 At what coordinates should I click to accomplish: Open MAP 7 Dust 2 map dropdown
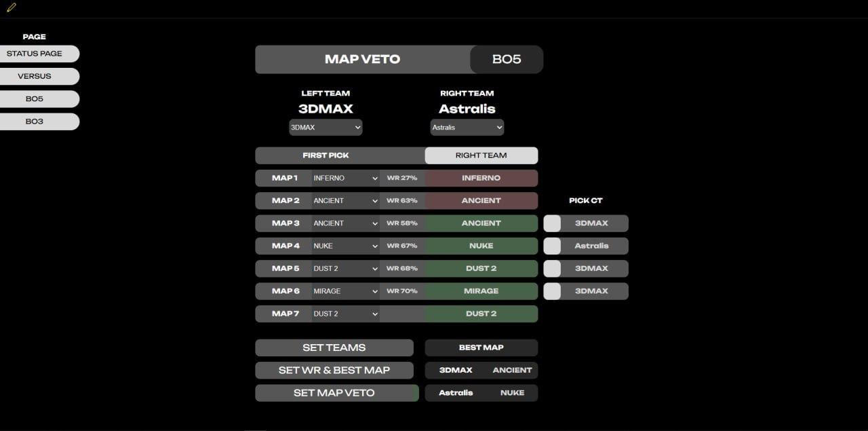[345, 314]
